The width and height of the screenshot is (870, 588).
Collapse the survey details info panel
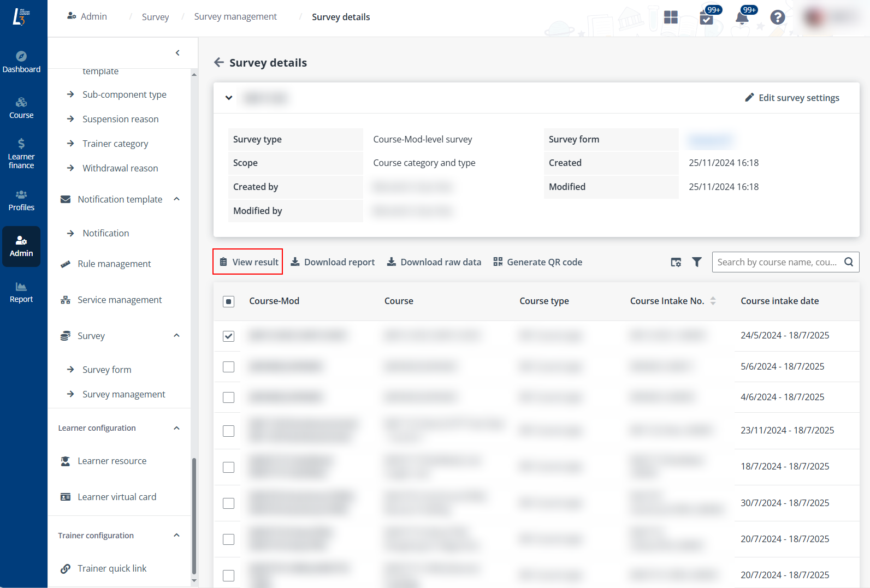[229, 98]
